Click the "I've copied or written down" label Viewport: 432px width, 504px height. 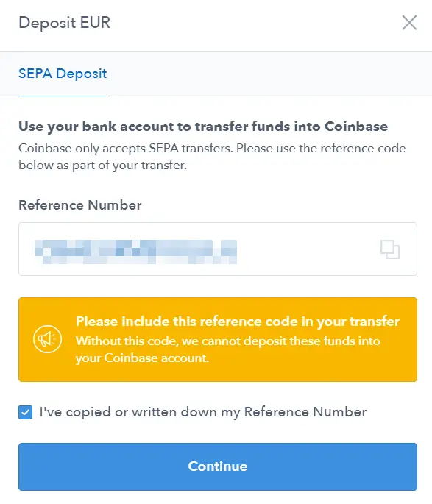(203, 412)
